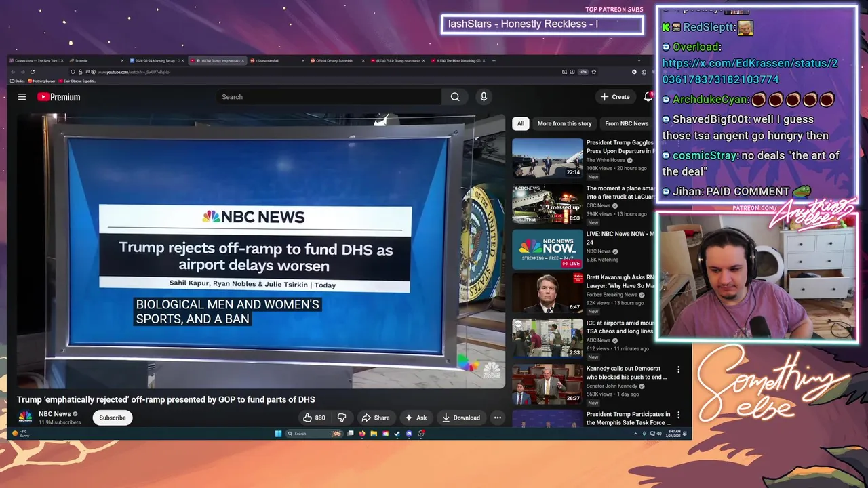Switch to the Connections New York tab
The height and width of the screenshot is (488, 868).
pos(37,60)
